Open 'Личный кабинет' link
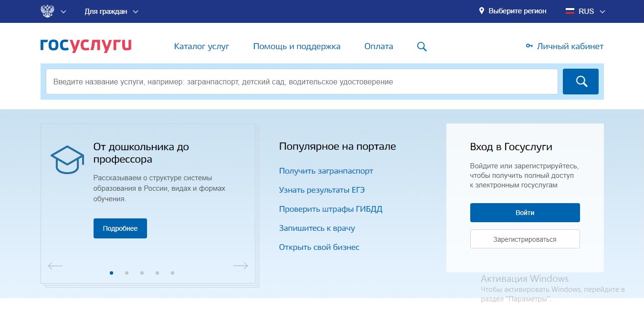 tap(570, 46)
